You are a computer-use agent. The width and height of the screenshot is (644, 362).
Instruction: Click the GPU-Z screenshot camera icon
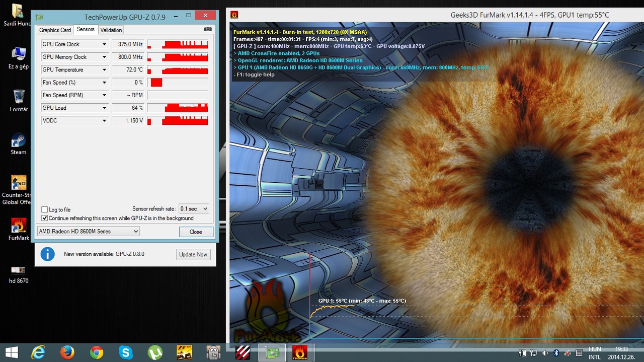[208, 30]
